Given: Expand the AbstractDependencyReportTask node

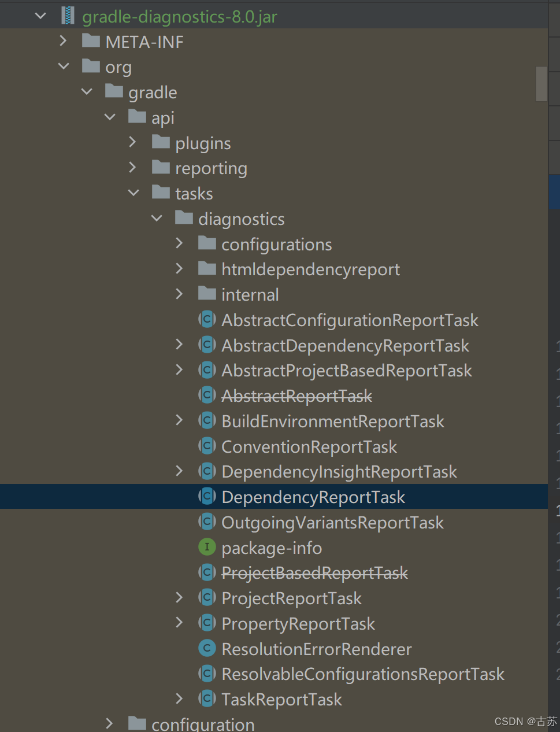Looking at the screenshot, I should [179, 345].
